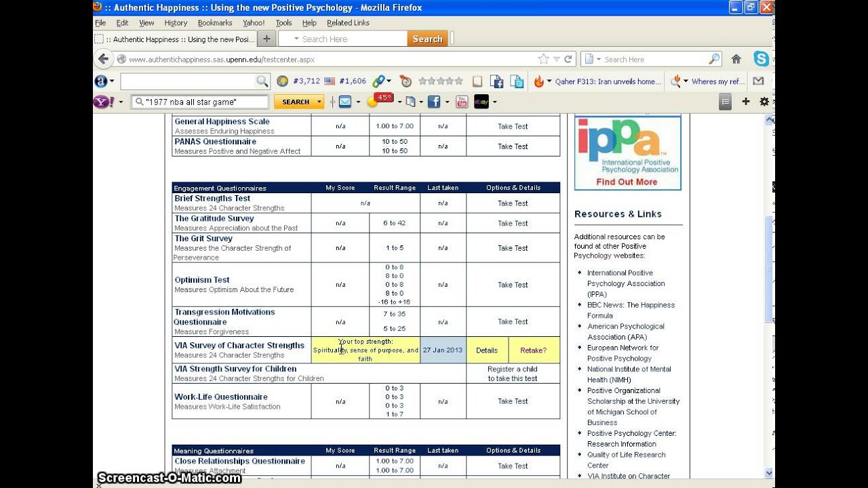Open Yahoo Mail envelope icon
The width and height of the screenshot is (868, 488).
point(345,102)
